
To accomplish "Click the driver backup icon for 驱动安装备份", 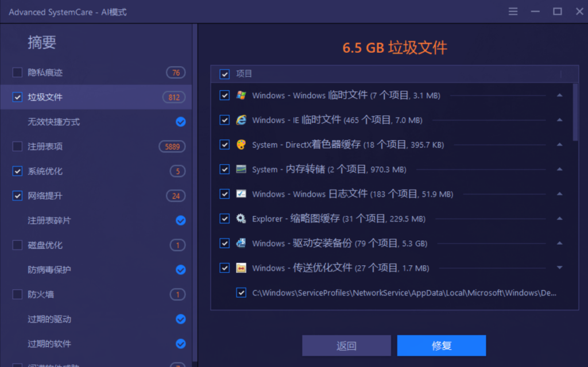I will click(x=241, y=243).
